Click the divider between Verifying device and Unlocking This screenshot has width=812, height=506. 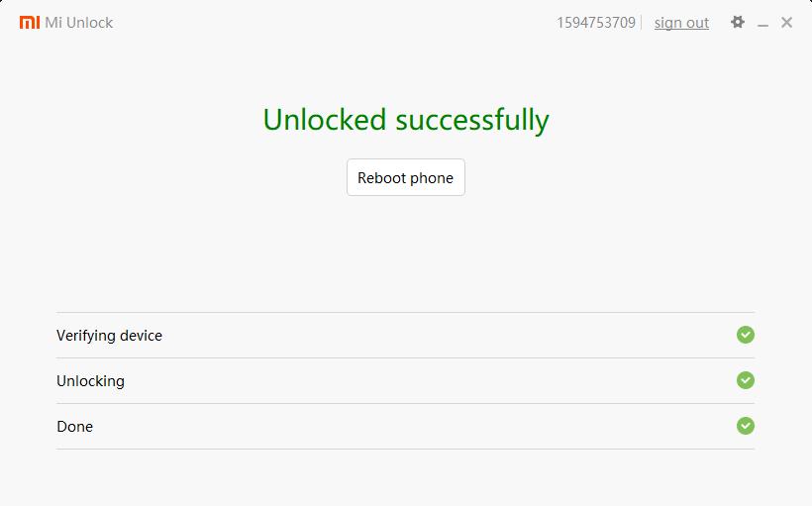coord(405,357)
